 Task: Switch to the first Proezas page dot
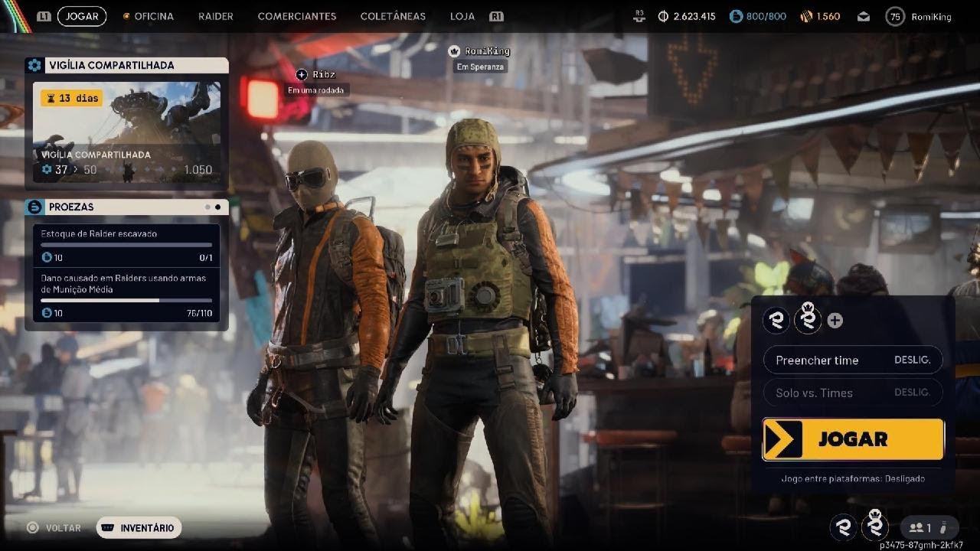(x=207, y=207)
